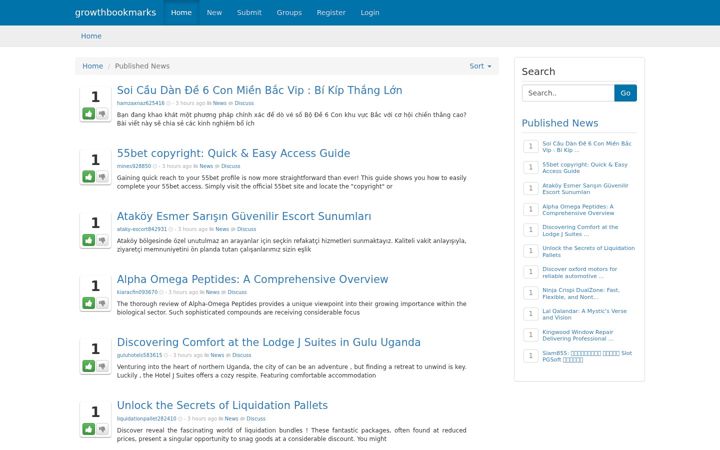
Task: Open Alpha Omega Peptides article title
Action: (x=253, y=279)
